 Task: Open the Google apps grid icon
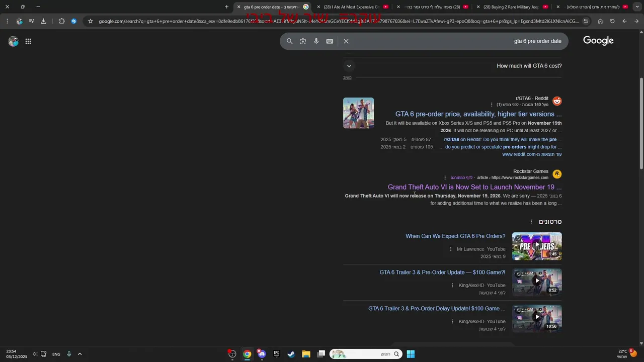pos(28,41)
